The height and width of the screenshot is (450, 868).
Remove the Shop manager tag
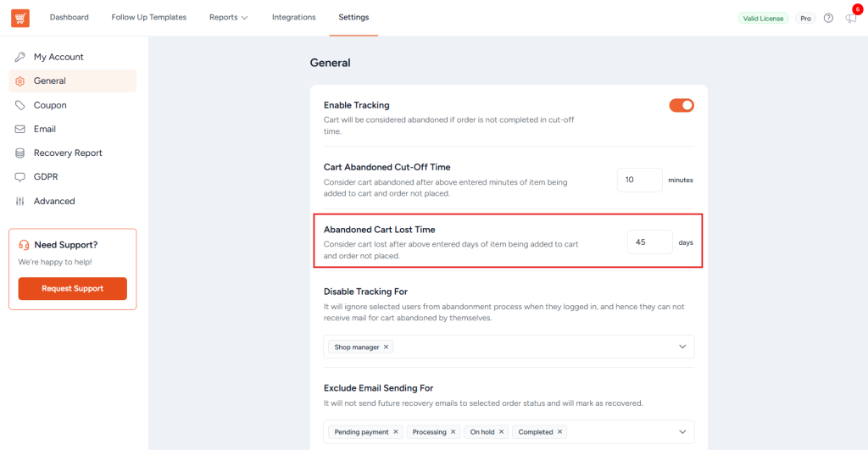point(387,347)
